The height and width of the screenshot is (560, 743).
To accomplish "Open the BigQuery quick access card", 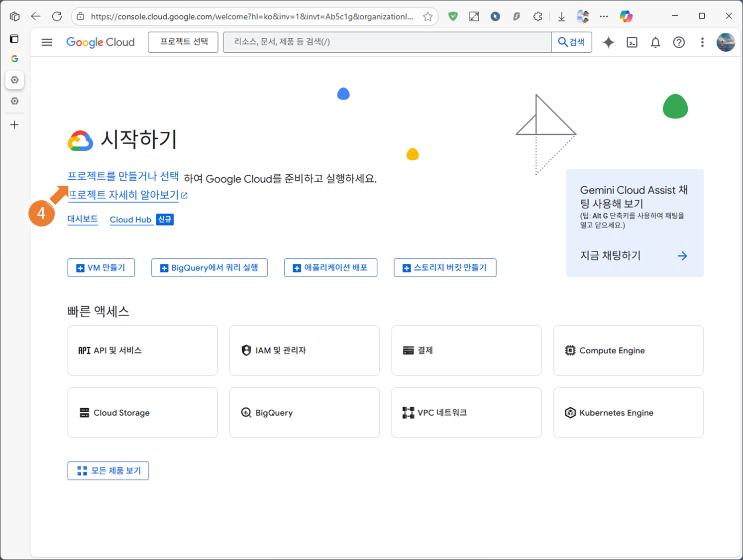I will (x=305, y=413).
